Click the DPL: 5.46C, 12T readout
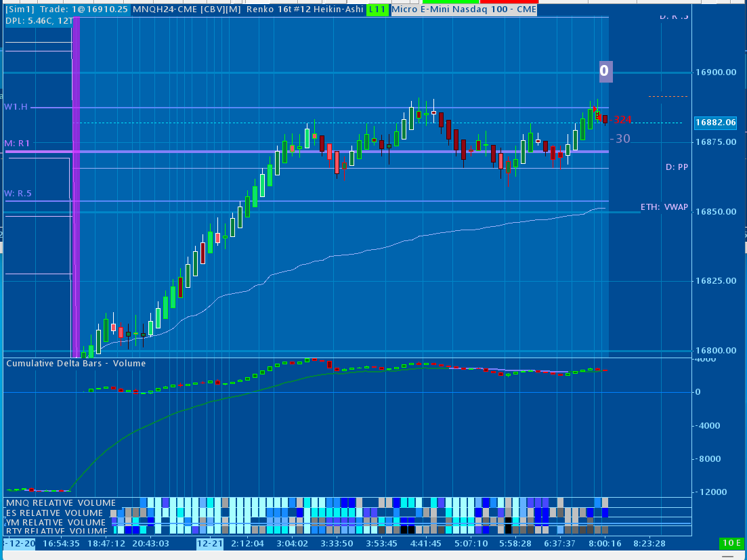This screenshot has height=560, width=747. pyautogui.click(x=39, y=20)
